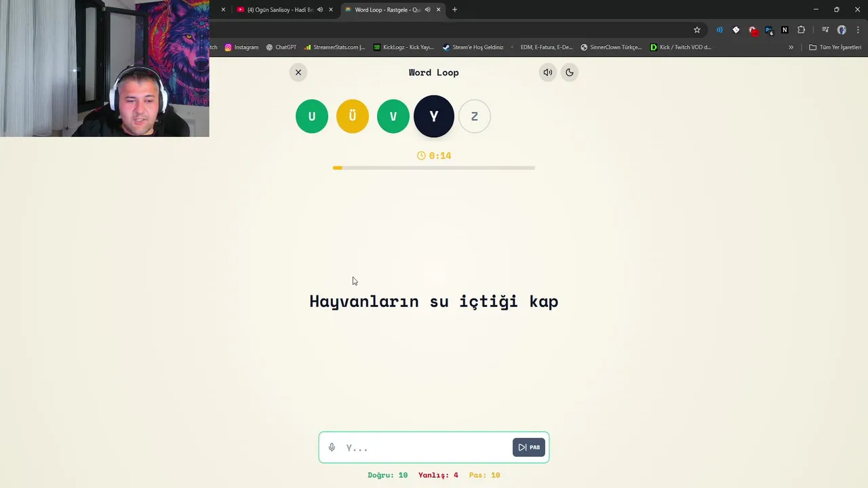Open the StreamerStats.com bookmark
Screen dimensions: 868x488
click(334, 47)
